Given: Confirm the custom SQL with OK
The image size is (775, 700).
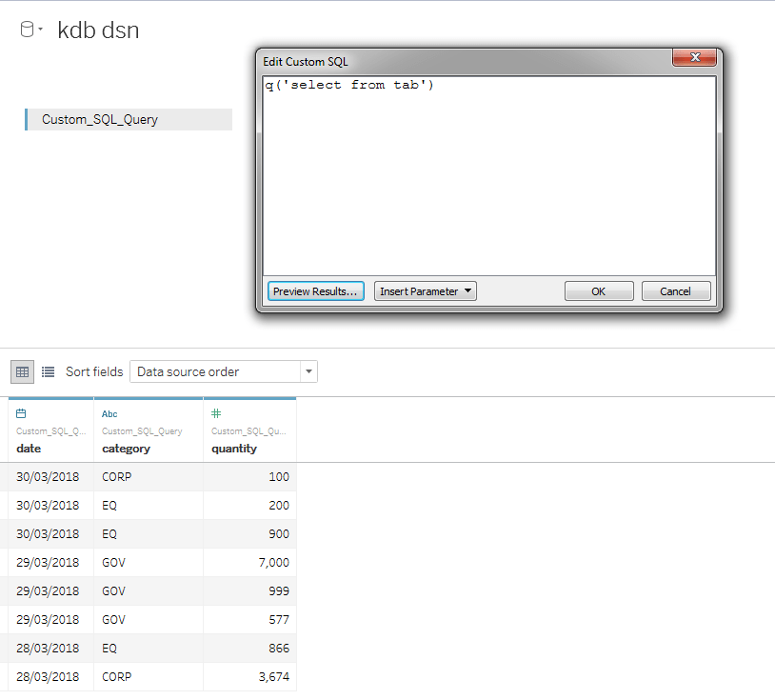Looking at the screenshot, I should pos(599,290).
